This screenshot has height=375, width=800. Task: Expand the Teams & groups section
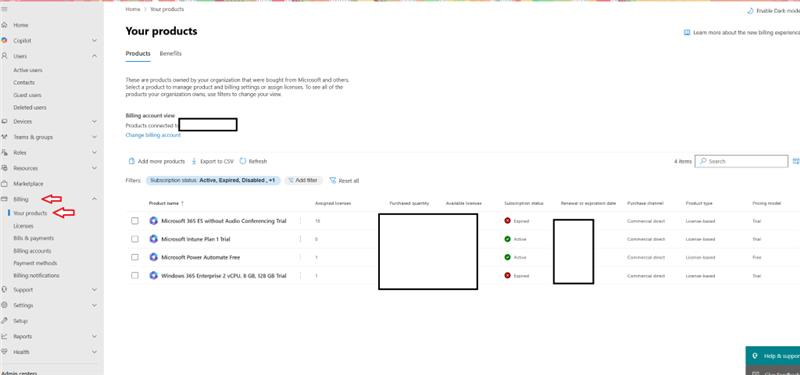pyautogui.click(x=33, y=137)
